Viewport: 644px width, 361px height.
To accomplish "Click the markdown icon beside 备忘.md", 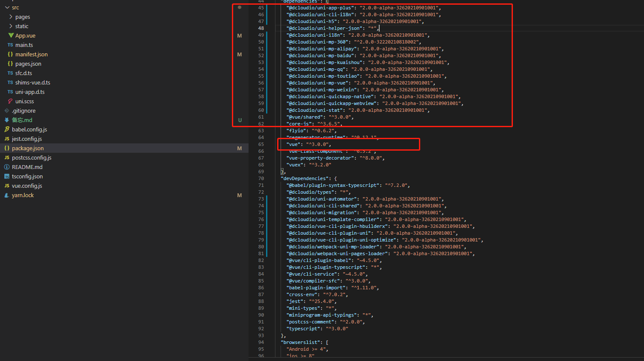I will (7, 120).
